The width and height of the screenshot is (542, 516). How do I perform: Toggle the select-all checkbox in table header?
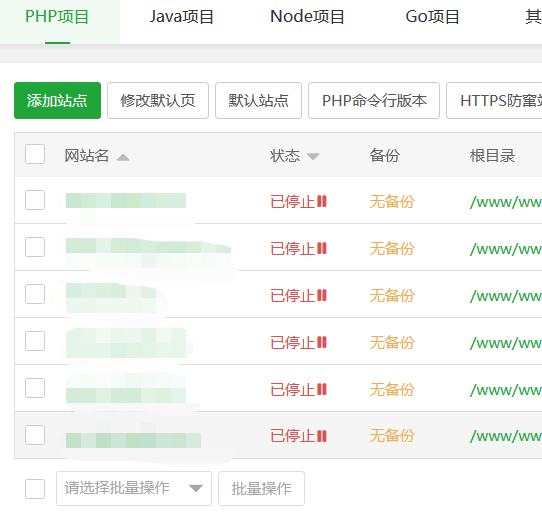[x=35, y=154]
